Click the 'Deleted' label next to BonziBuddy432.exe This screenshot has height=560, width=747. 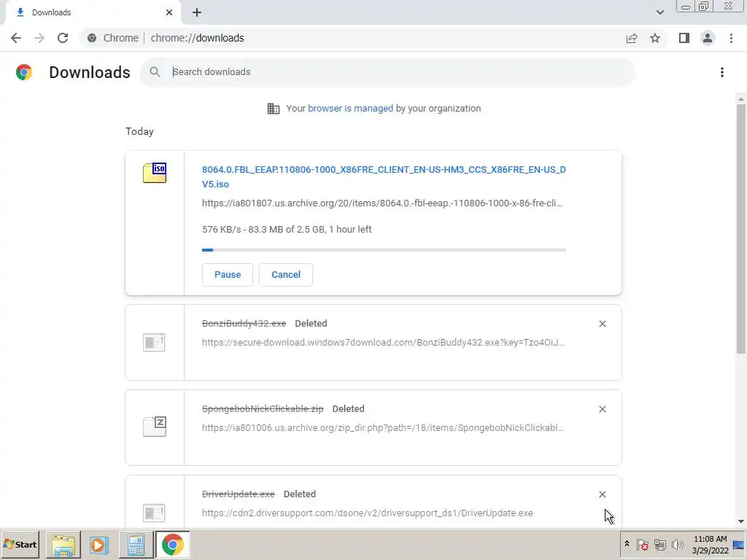point(311,324)
